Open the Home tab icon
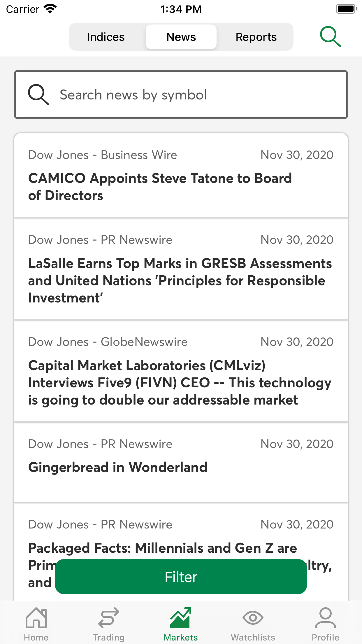 (36, 618)
